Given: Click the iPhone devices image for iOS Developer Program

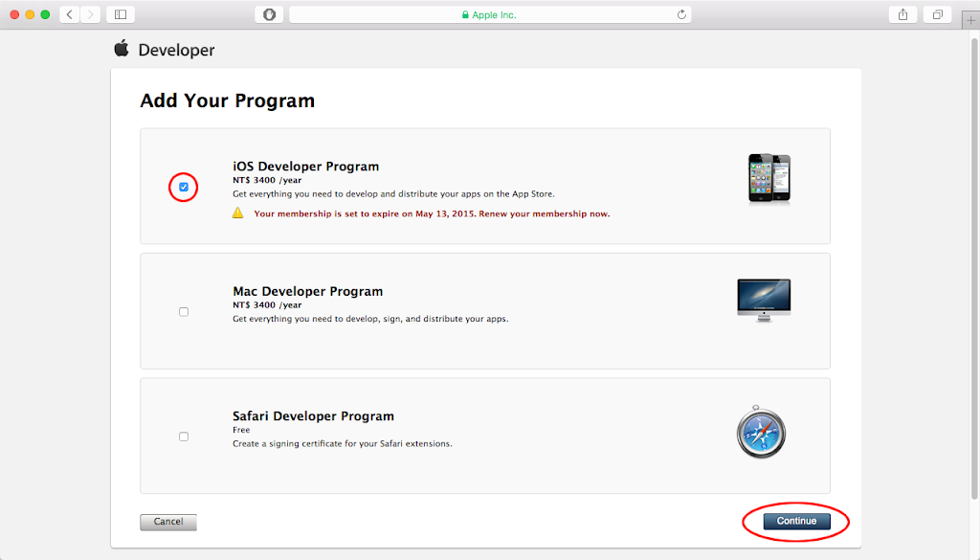Looking at the screenshot, I should pyautogui.click(x=768, y=177).
